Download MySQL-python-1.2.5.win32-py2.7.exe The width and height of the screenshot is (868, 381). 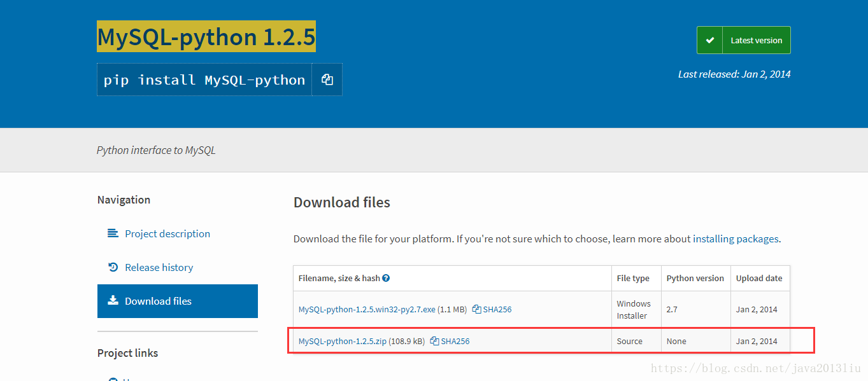367,310
